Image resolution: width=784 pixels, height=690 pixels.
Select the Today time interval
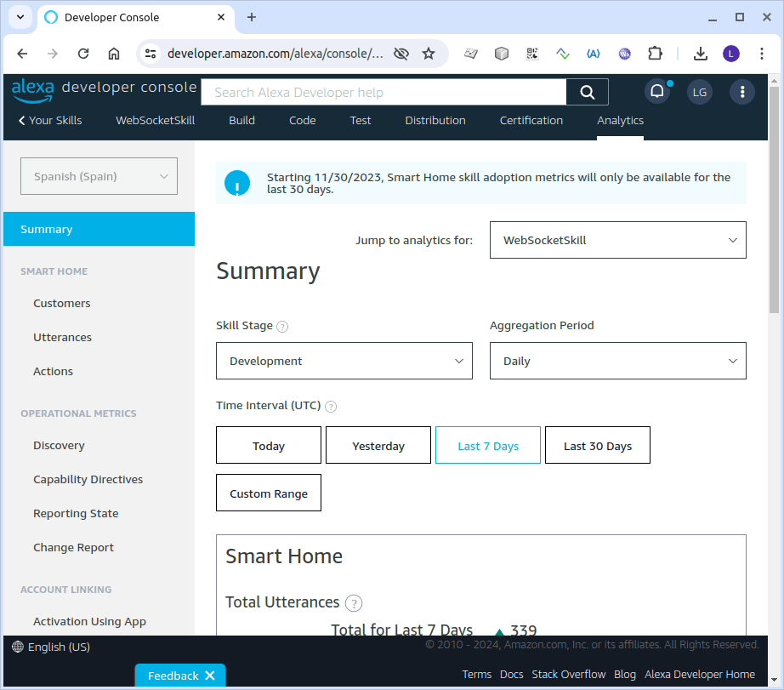pos(269,445)
